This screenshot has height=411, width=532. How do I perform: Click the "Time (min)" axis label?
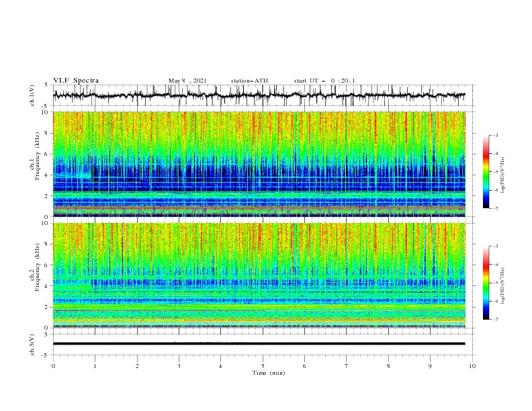(x=269, y=373)
